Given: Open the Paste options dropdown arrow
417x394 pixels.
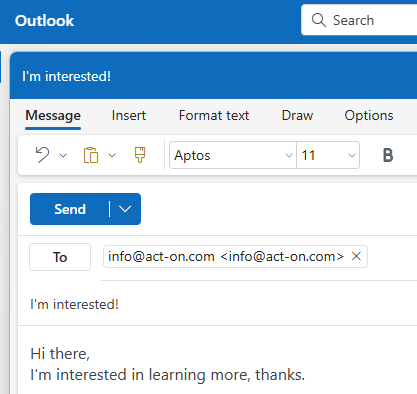Looking at the screenshot, I should coord(112,155).
